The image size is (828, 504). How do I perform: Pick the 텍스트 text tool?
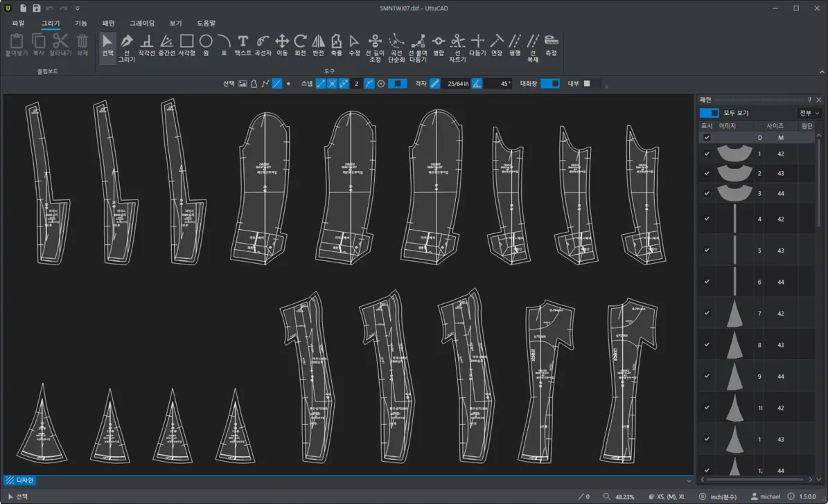[x=243, y=45]
